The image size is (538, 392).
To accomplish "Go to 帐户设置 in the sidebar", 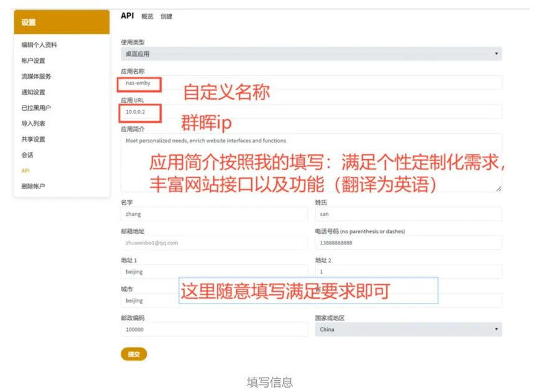I will 33,60.
